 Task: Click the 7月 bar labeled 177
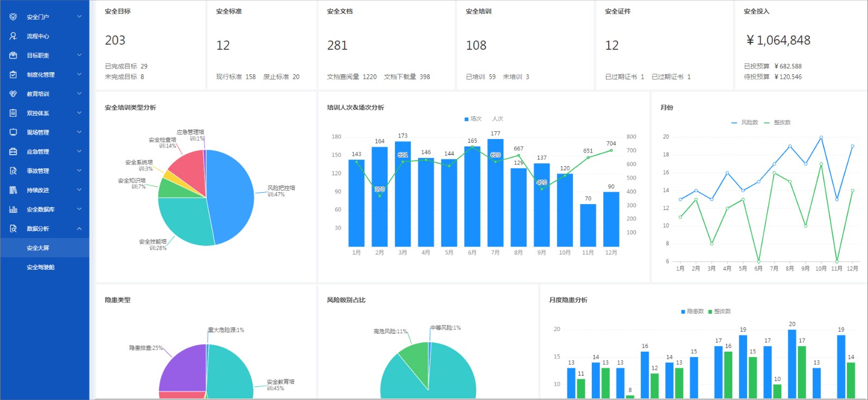(495, 193)
